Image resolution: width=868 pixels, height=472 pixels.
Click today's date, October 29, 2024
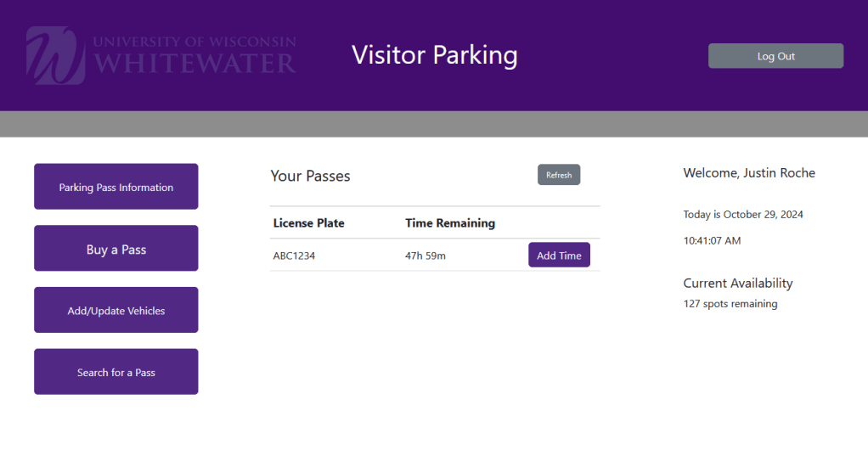(x=743, y=215)
